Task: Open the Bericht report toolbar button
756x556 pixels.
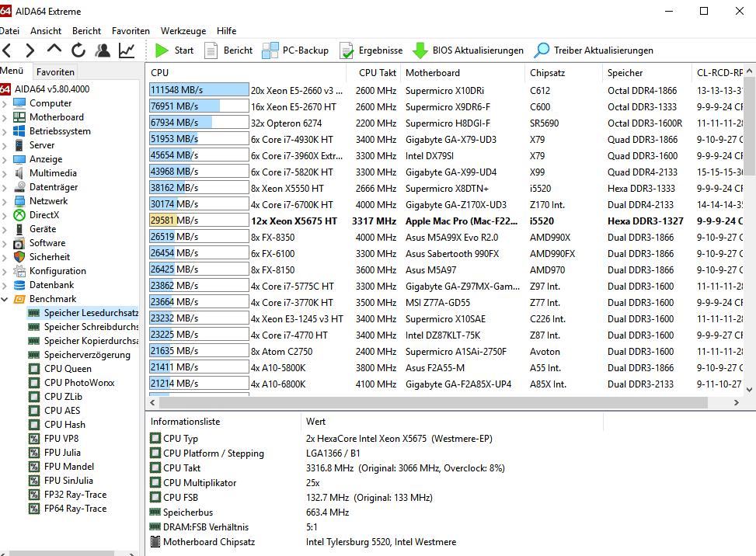Action: click(228, 50)
